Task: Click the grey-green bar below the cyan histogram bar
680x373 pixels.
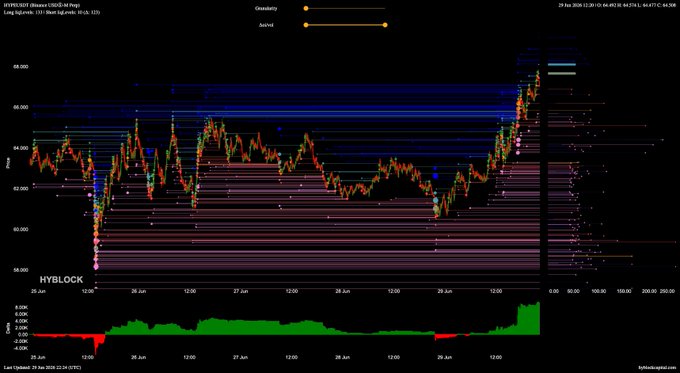Action: point(562,73)
